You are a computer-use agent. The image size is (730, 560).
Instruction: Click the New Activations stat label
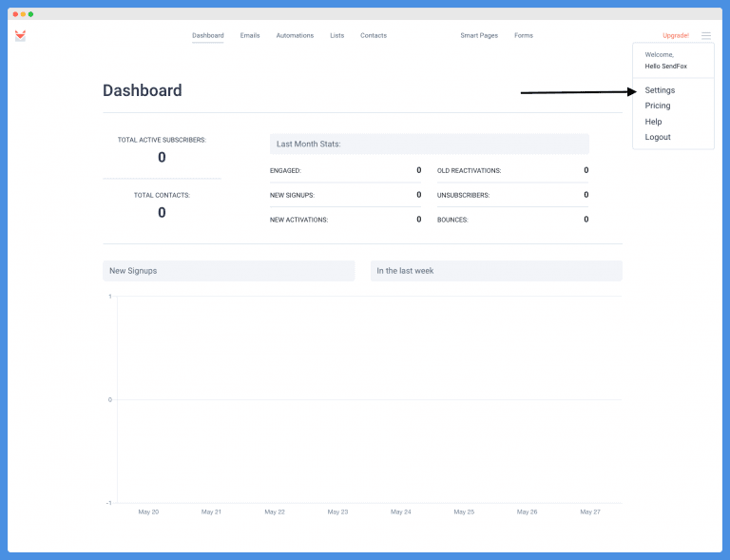298,220
